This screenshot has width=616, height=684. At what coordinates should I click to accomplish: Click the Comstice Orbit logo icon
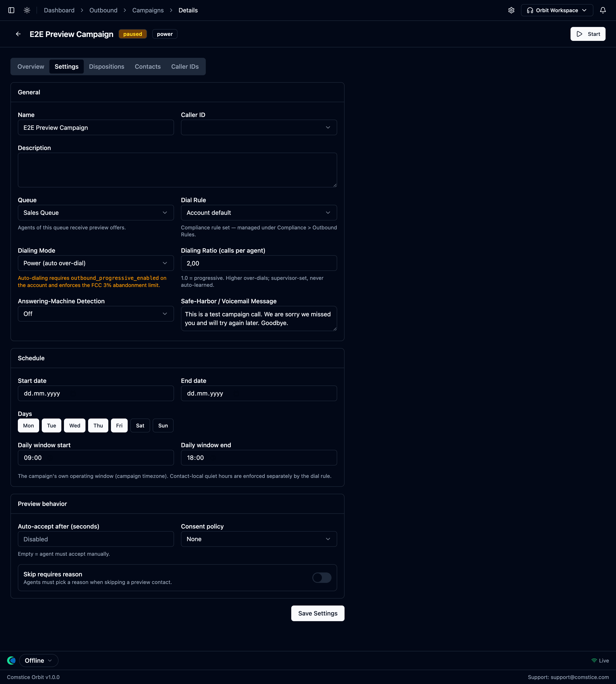pyautogui.click(x=11, y=660)
